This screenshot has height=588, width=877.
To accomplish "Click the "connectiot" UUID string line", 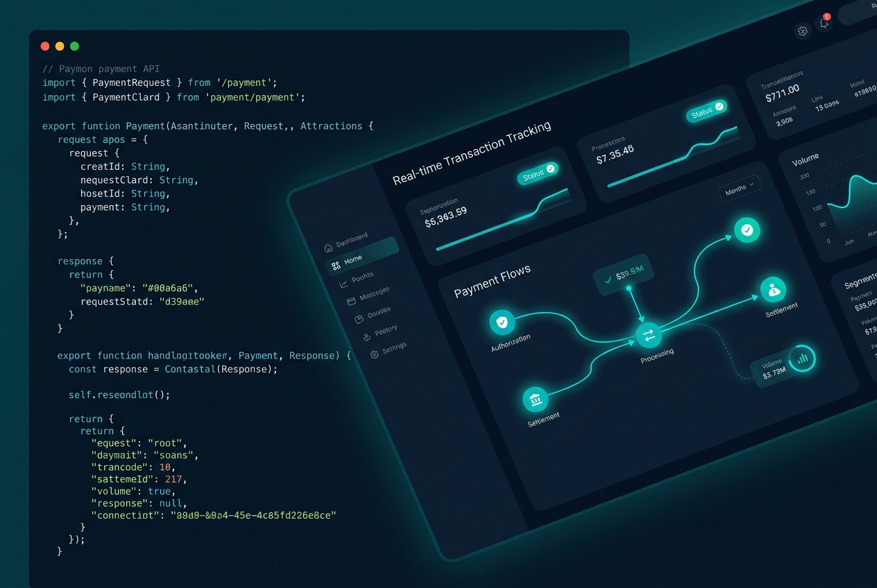I will (214, 515).
